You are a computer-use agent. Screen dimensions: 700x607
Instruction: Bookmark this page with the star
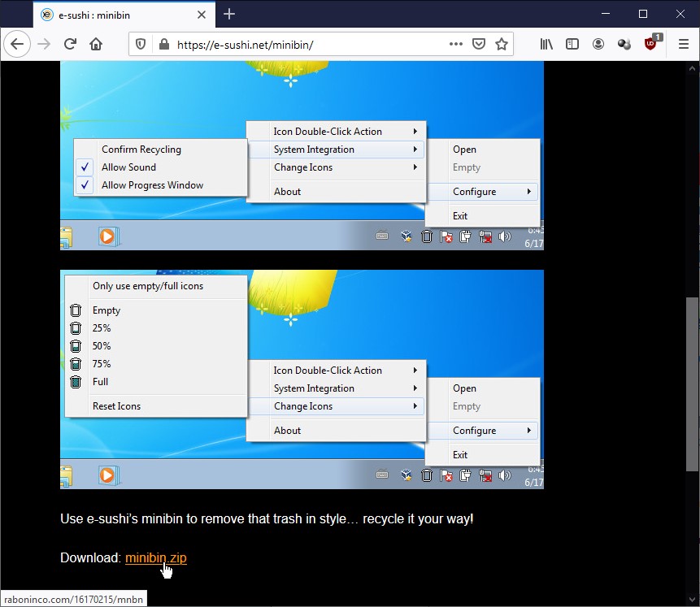pos(502,44)
